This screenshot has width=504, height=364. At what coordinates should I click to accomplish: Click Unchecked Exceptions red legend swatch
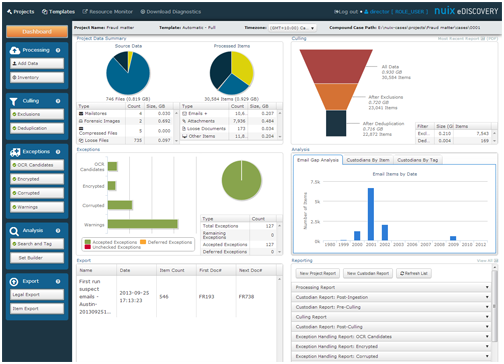point(88,247)
